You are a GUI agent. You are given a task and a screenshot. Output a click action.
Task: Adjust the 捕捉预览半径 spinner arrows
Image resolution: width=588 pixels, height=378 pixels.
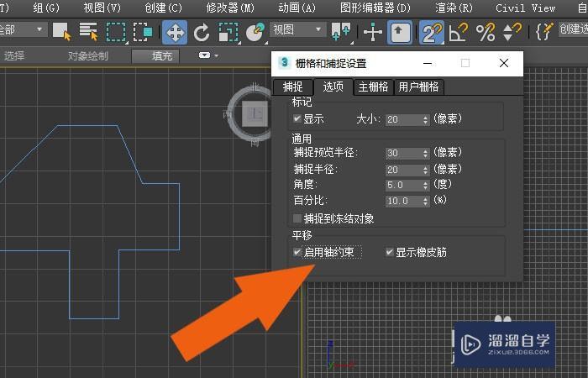tap(425, 153)
